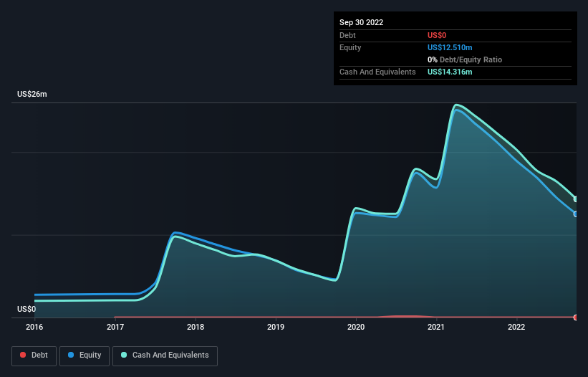The height and width of the screenshot is (377, 588).
Task: Click the US$12.510m equity value
Action: point(450,47)
